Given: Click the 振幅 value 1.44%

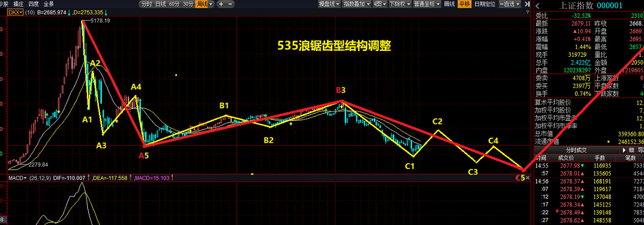Looking at the screenshot, I should tap(583, 47).
